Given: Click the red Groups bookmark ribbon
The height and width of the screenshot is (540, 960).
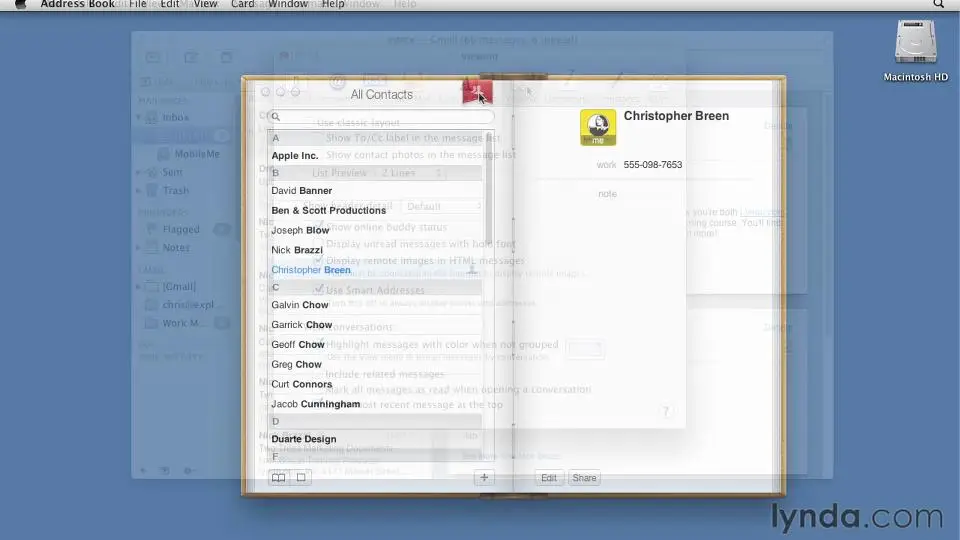Looking at the screenshot, I should pyautogui.click(x=476, y=91).
